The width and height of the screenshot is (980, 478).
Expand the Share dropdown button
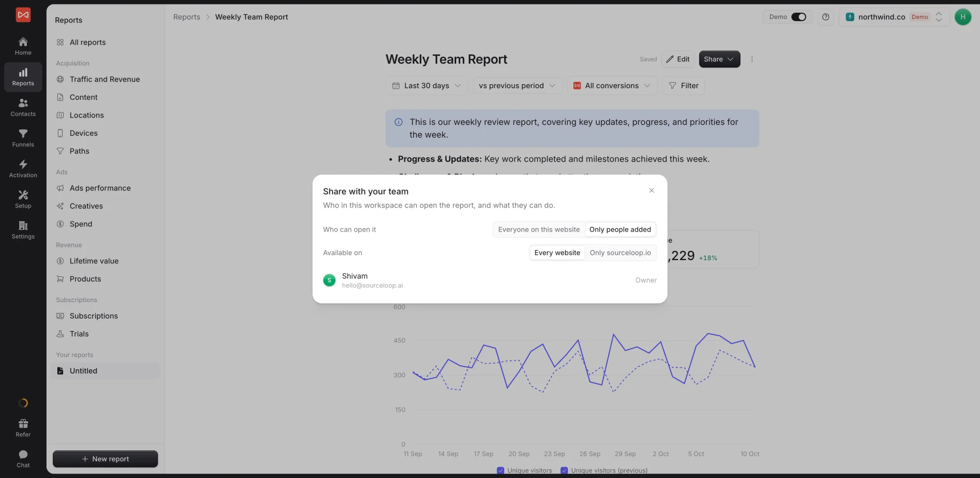(x=719, y=59)
